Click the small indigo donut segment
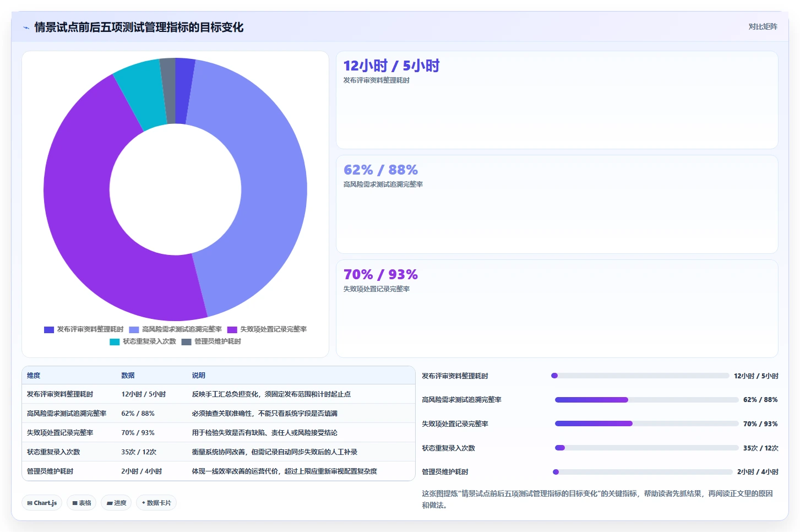The height and width of the screenshot is (532, 800). (x=183, y=91)
